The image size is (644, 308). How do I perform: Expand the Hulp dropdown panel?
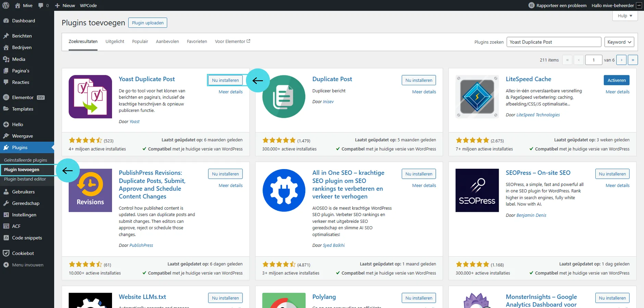tap(625, 16)
